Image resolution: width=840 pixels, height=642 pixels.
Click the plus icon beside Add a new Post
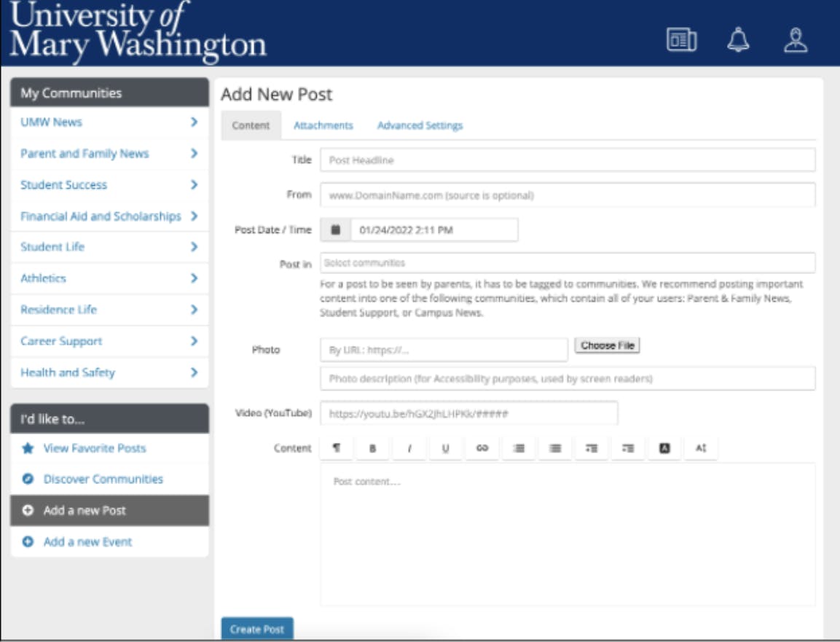pyautogui.click(x=28, y=510)
